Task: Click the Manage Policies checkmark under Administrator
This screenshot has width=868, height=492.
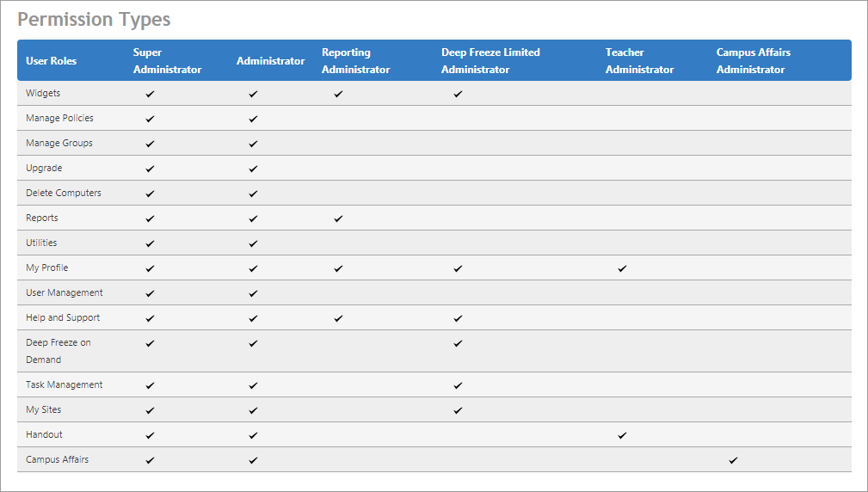Action: click(253, 119)
